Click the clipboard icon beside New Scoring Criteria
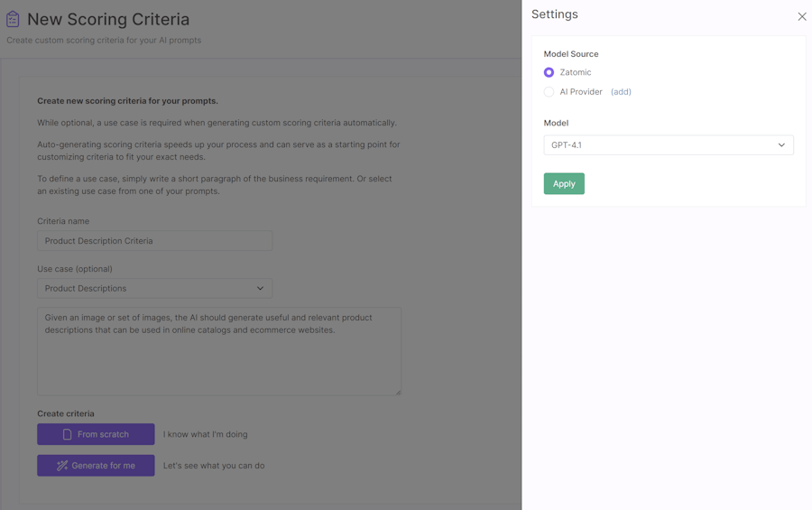This screenshot has width=812, height=510. pos(13,19)
